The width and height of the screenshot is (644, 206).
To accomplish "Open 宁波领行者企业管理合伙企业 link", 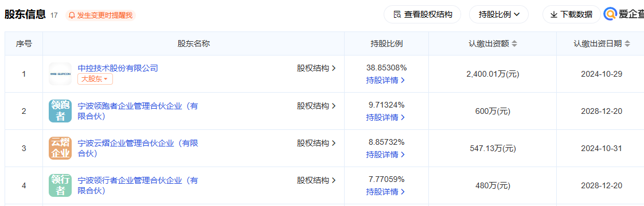I will click(138, 185).
